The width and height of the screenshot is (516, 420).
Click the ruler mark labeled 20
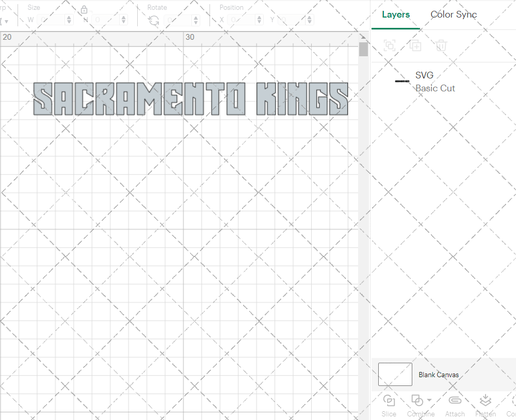[7, 37]
